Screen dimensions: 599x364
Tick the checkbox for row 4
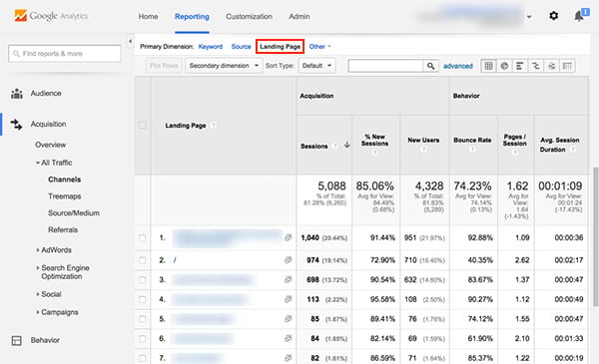click(x=143, y=299)
